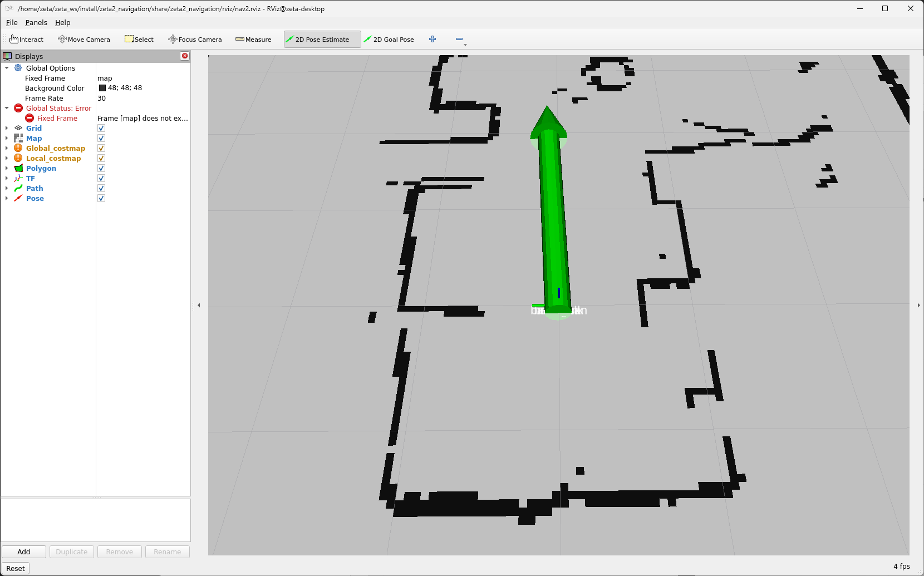
Task: Click the Map display icon
Action: click(18, 138)
